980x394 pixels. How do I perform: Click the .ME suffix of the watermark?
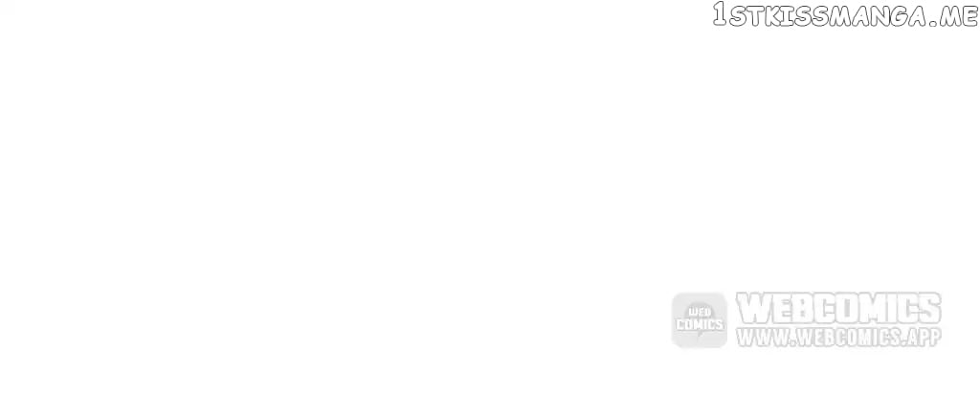point(953,15)
